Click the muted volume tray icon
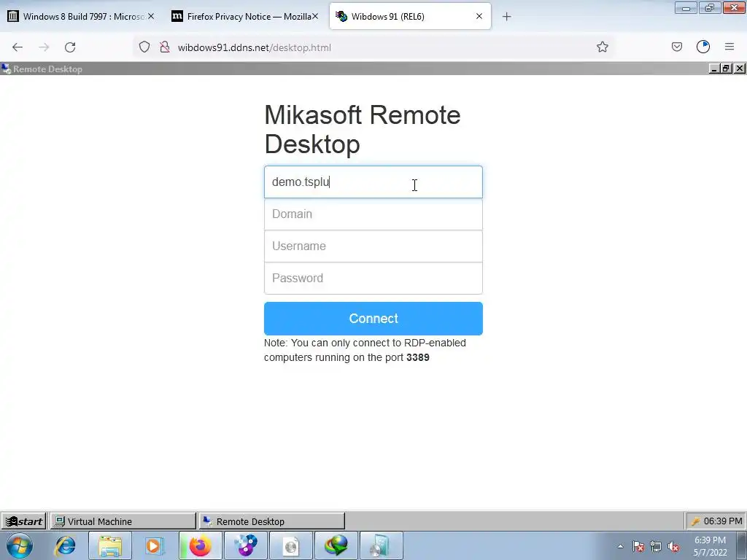 [673, 547]
